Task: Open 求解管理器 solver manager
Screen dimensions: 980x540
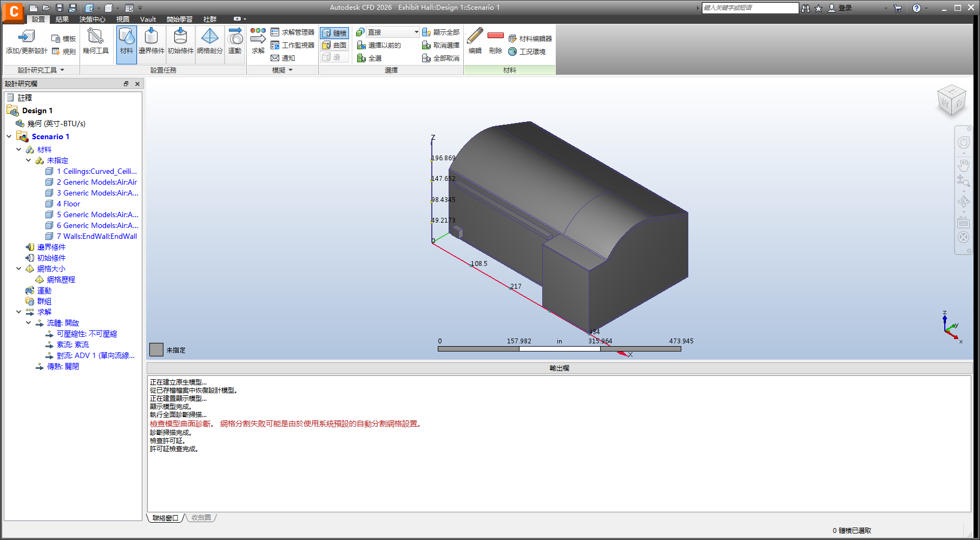Action: [293, 32]
